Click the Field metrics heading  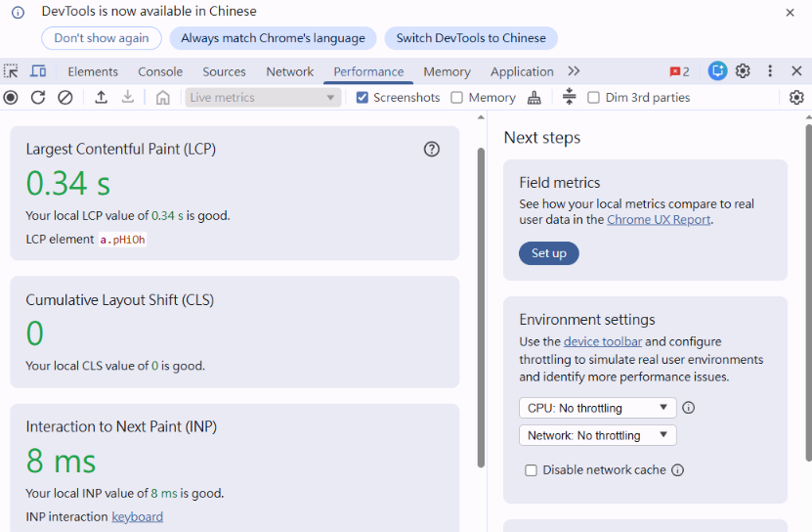click(x=559, y=183)
